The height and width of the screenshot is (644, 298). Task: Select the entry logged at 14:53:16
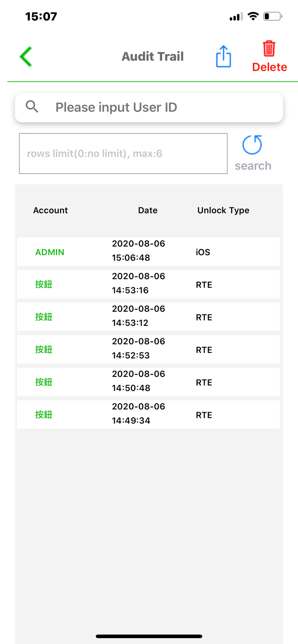148,284
